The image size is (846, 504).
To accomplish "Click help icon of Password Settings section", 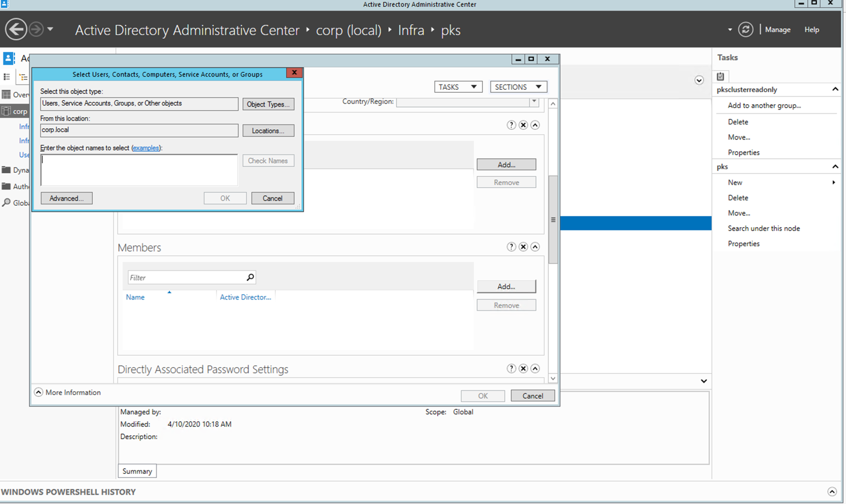I will pos(511,368).
